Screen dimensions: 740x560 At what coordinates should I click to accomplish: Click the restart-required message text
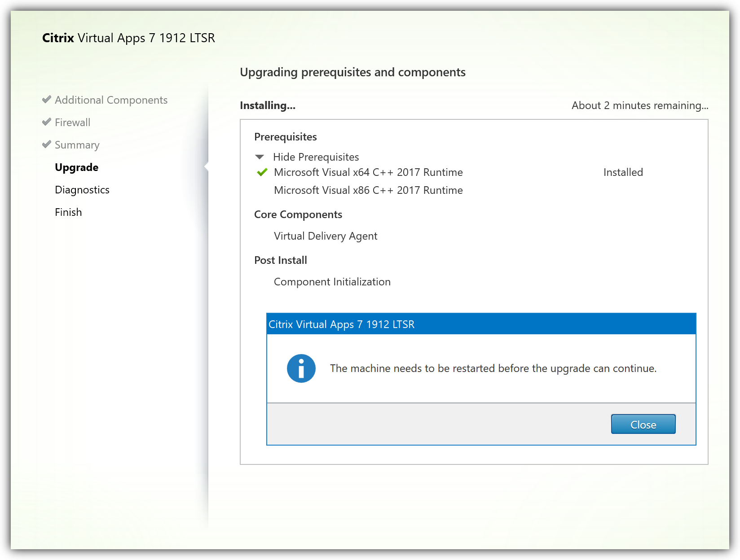pyautogui.click(x=493, y=368)
